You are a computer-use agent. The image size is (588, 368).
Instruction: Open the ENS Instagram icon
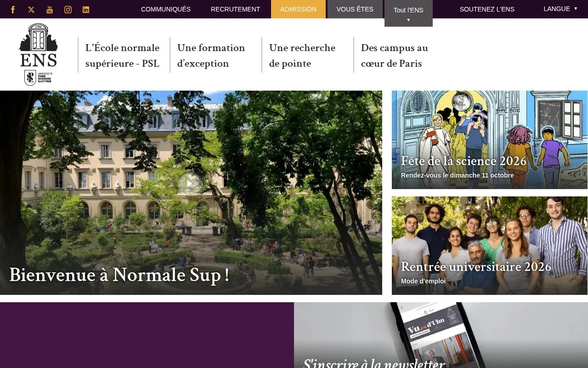[68, 10]
